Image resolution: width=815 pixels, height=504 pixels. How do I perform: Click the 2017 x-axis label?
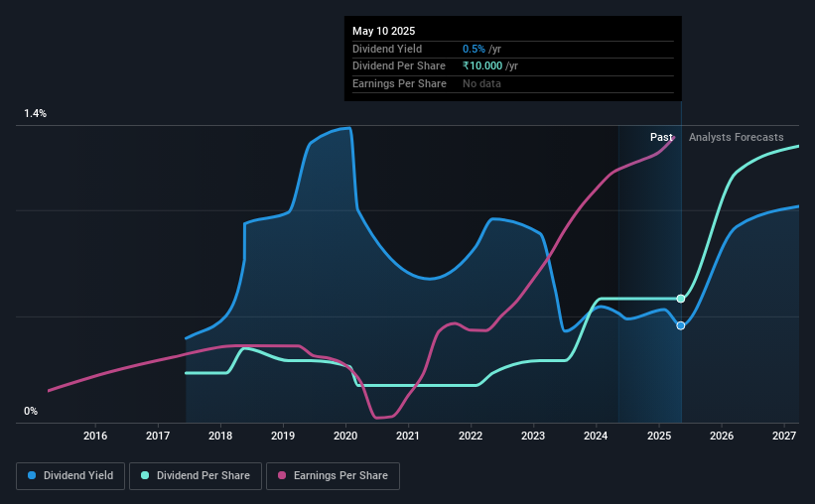click(158, 436)
